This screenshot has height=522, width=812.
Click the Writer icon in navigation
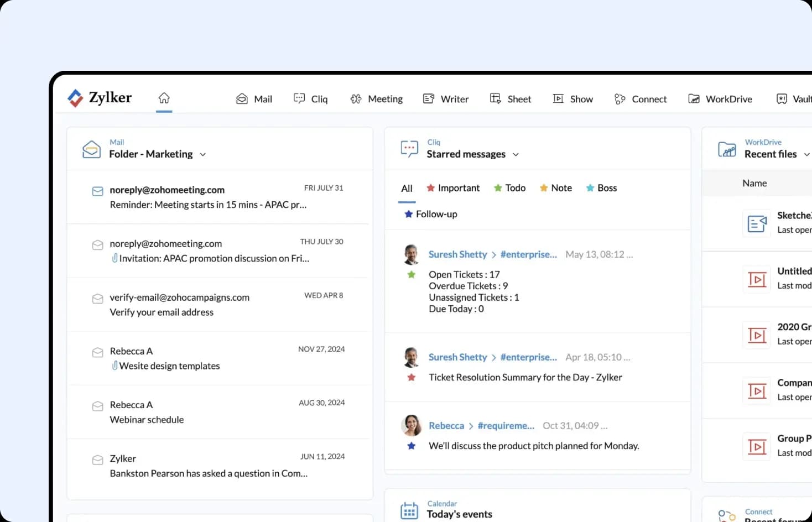429,98
